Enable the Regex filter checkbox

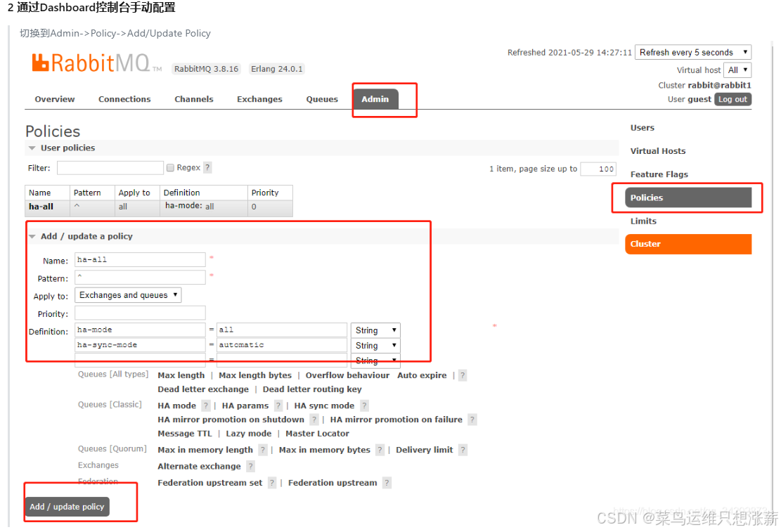170,168
